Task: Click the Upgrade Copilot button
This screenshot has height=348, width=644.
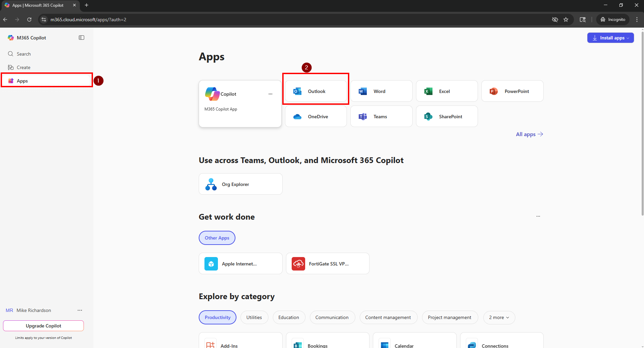Action: tap(43, 326)
